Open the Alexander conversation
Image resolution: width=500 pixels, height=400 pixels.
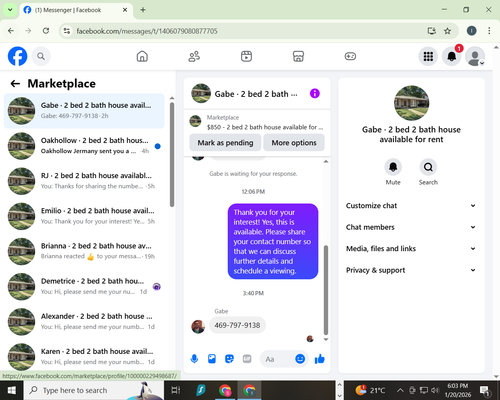click(x=84, y=322)
